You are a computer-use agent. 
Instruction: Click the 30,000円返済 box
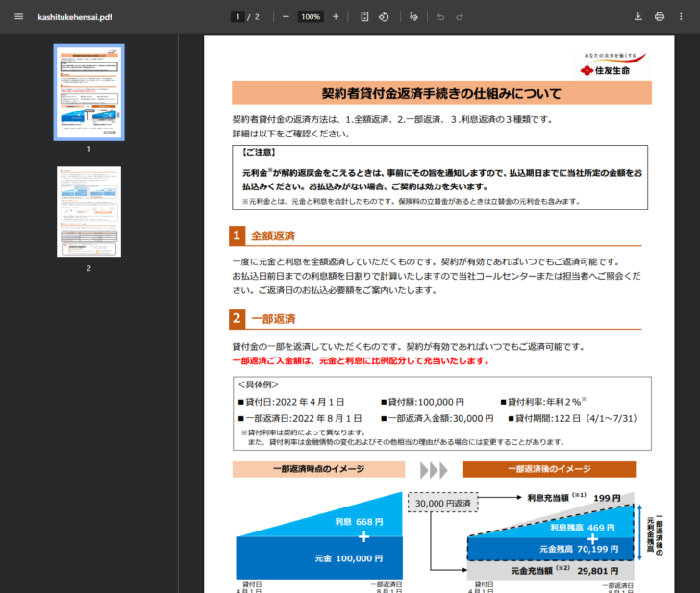click(443, 503)
